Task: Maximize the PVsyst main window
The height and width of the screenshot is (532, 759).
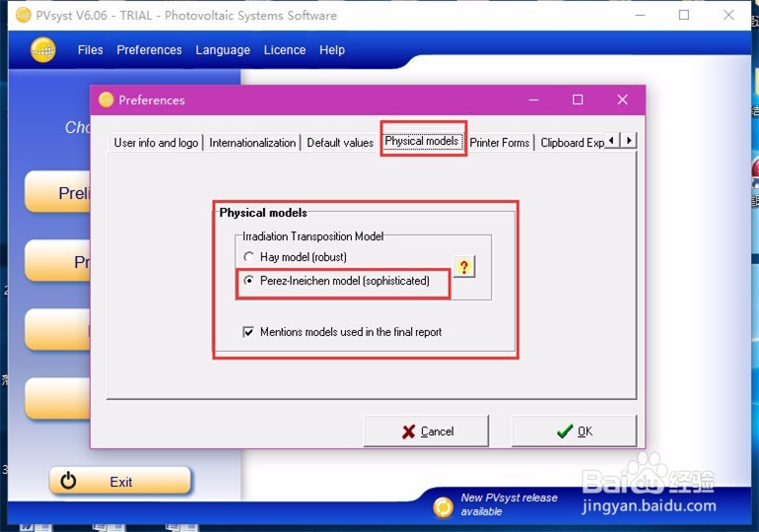Action: click(x=684, y=15)
